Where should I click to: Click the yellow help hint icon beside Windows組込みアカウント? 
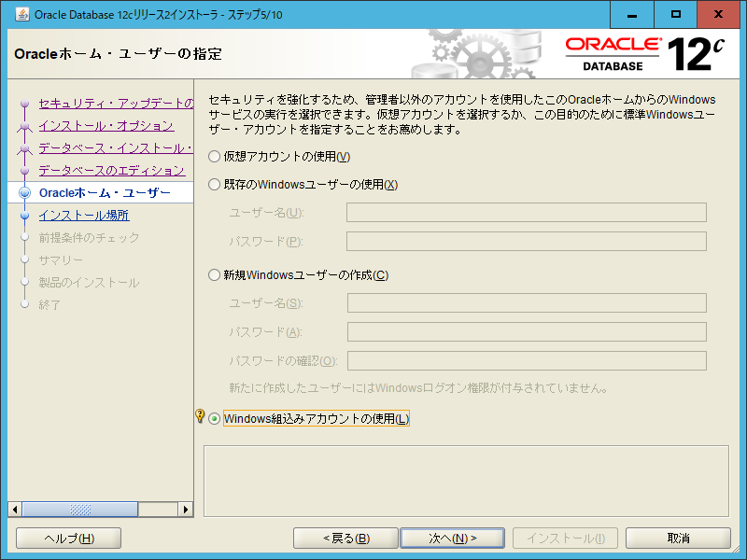point(200,415)
